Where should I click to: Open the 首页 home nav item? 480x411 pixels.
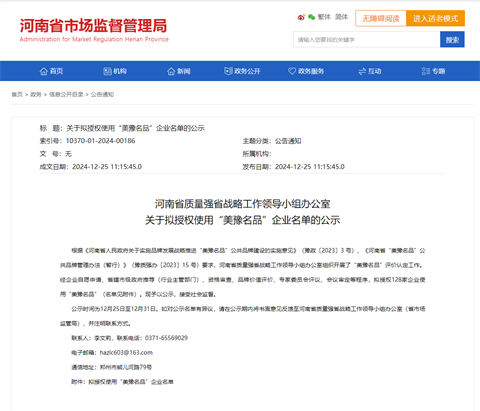click(x=51, y=71)
